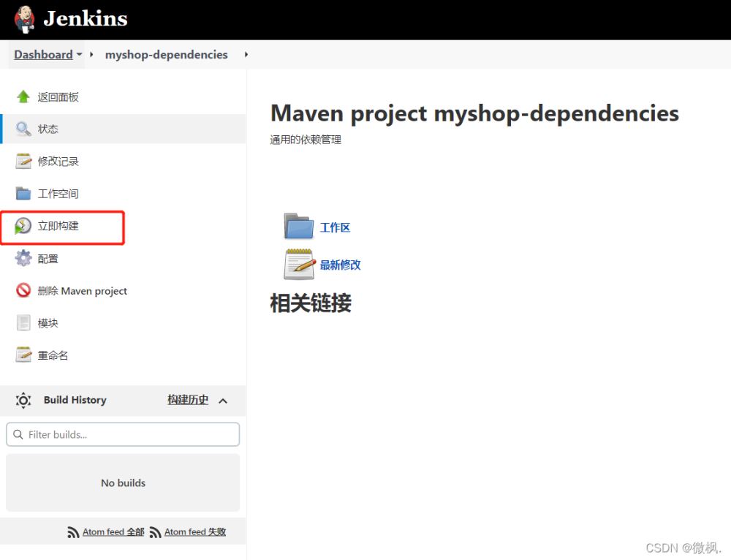
Task: Click the green up-arrow 返回面板 icon
Action: point(23,97)
